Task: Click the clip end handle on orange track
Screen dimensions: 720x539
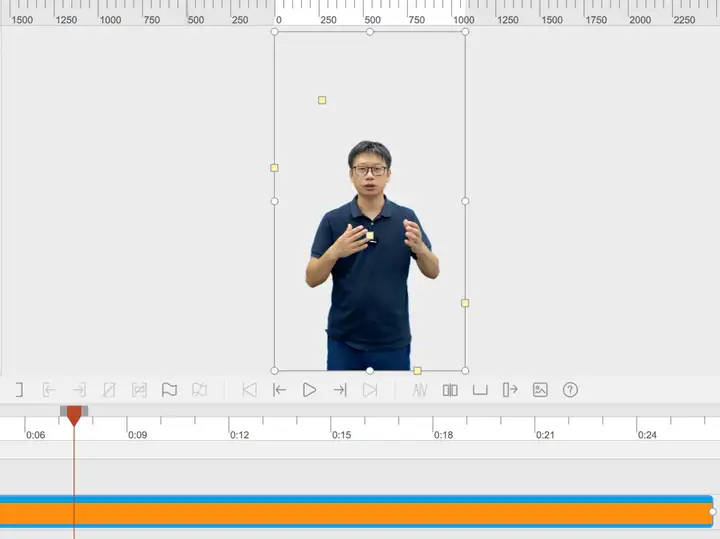Action: [713, 511]
